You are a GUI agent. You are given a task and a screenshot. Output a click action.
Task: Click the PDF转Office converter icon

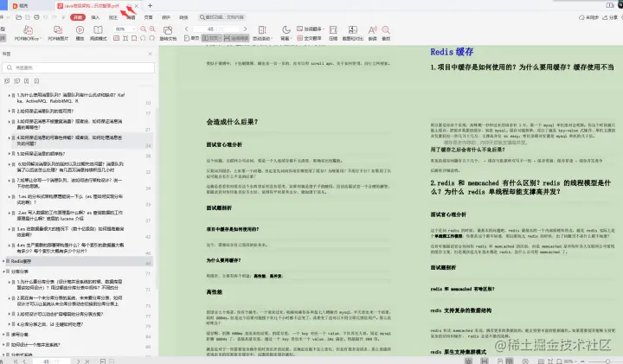click(28, 30)
